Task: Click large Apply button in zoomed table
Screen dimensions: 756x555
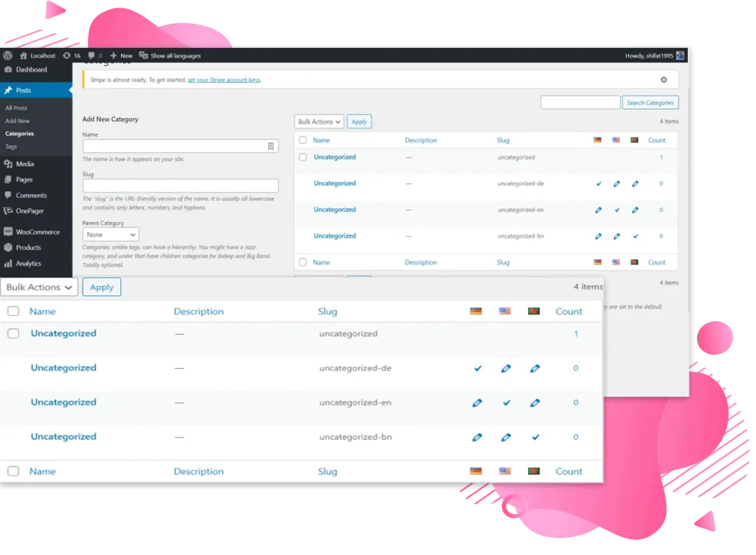Action: tap(102, 287)
